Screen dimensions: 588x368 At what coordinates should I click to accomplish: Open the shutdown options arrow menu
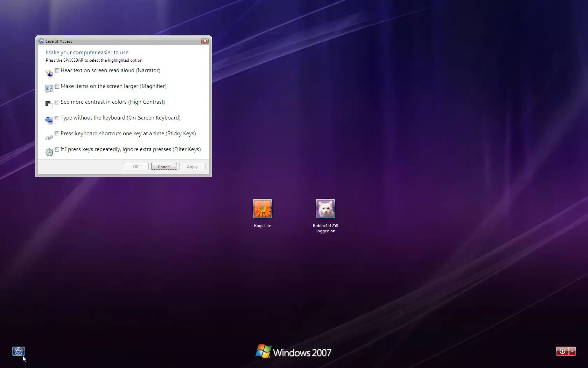(573, 351)
